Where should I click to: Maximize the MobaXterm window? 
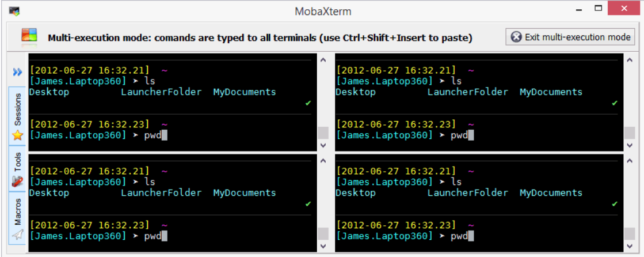point(599,8)
